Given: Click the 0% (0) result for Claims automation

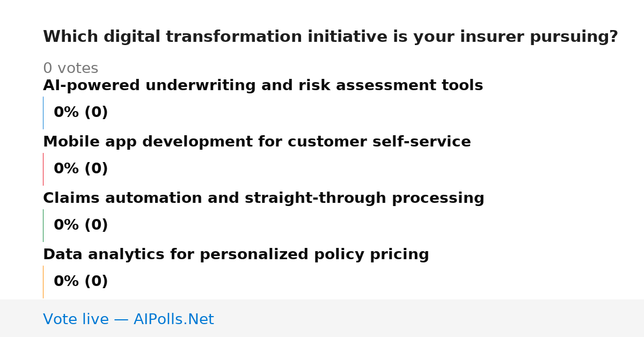Looking at the screenshot, I should tap(81, 225).
